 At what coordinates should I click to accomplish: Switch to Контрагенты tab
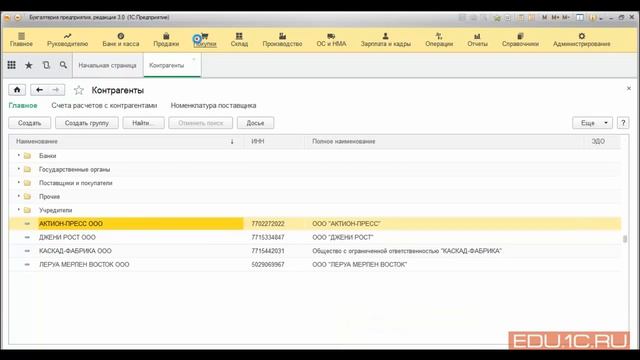[172, 65]
